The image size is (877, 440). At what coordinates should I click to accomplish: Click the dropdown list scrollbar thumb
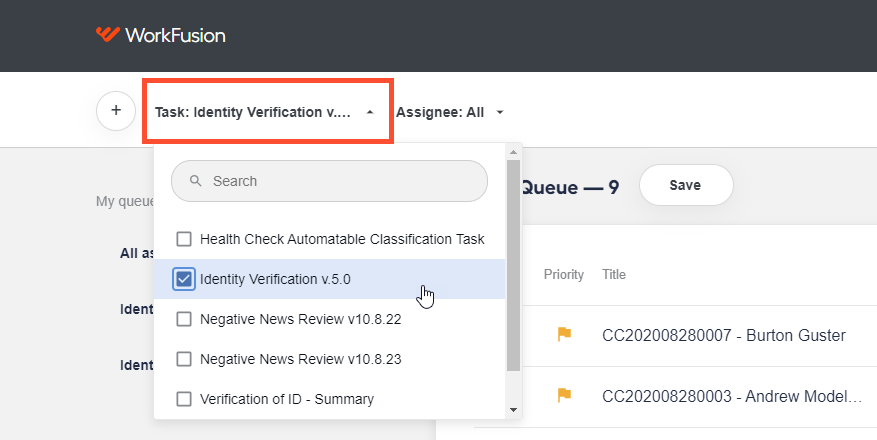(x=513, y=266)
